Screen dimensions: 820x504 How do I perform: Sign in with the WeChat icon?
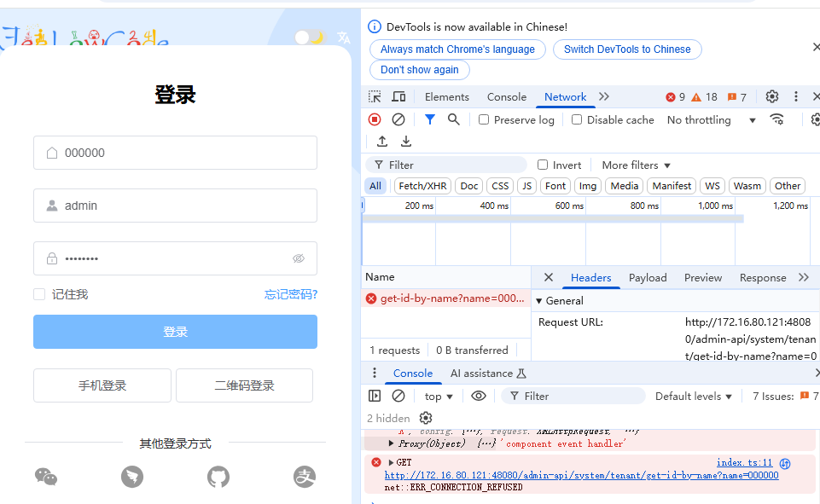click(46, 477)
